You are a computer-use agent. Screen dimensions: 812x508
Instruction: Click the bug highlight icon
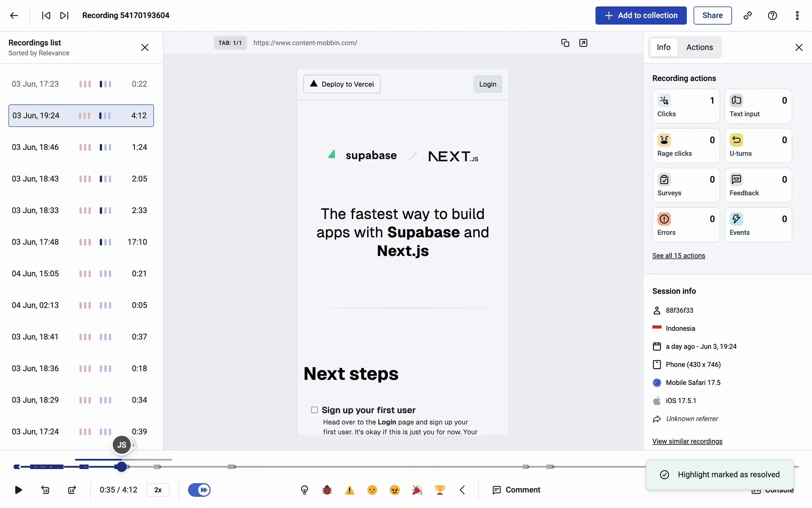326,490
